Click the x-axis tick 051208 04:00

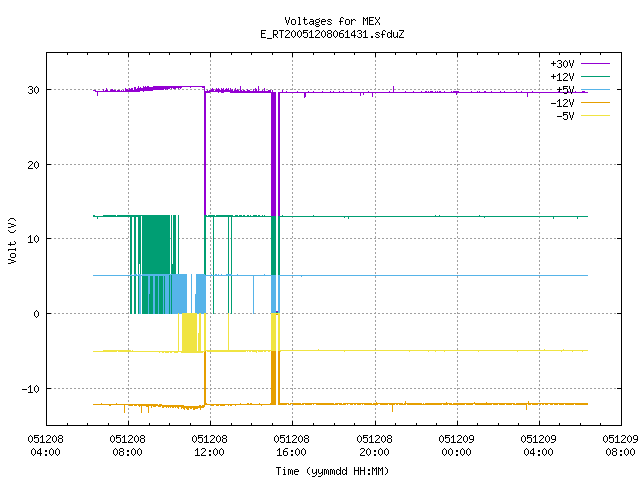coord(46,446)
